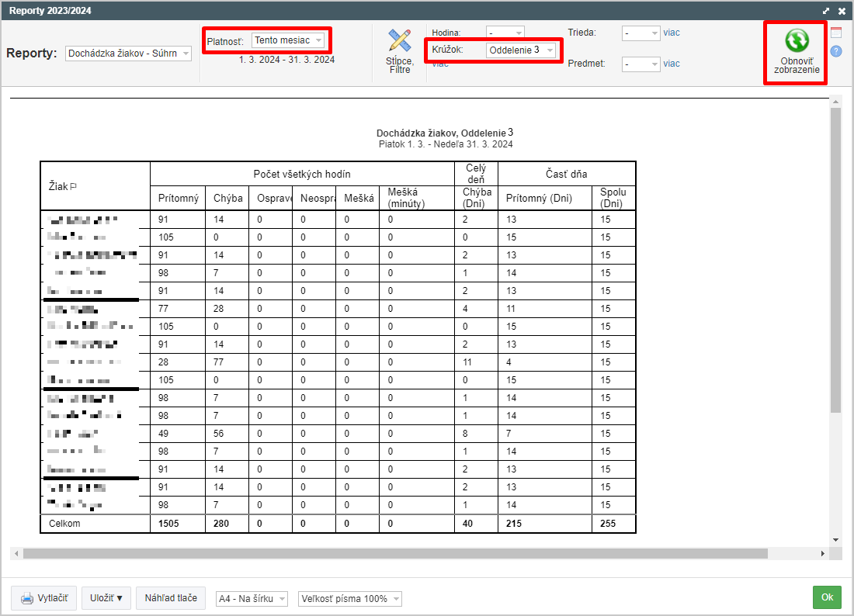Expand the Krúžok Oddelenie 3 dropdown
The height and width of the screenshot is (616, 854).
tap(521, 50)
